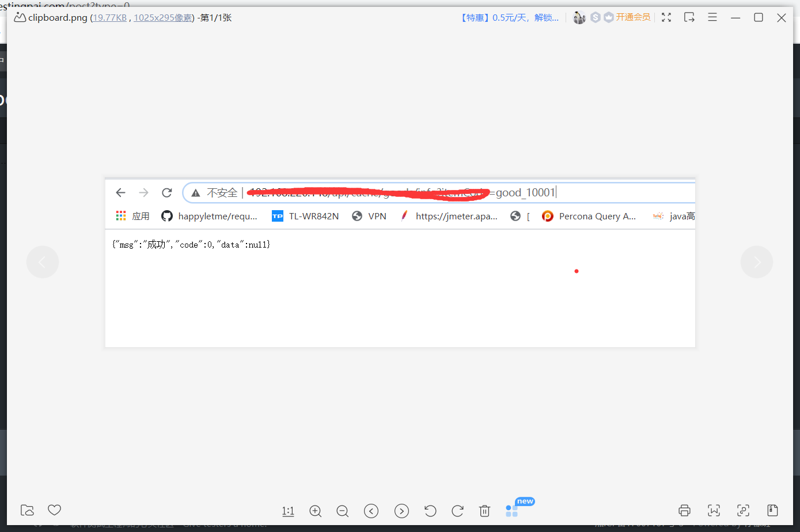Rotate image counterclockwise
Image resolution: width=800 pixels, height=532 pixels.
[x=430, y=511]
